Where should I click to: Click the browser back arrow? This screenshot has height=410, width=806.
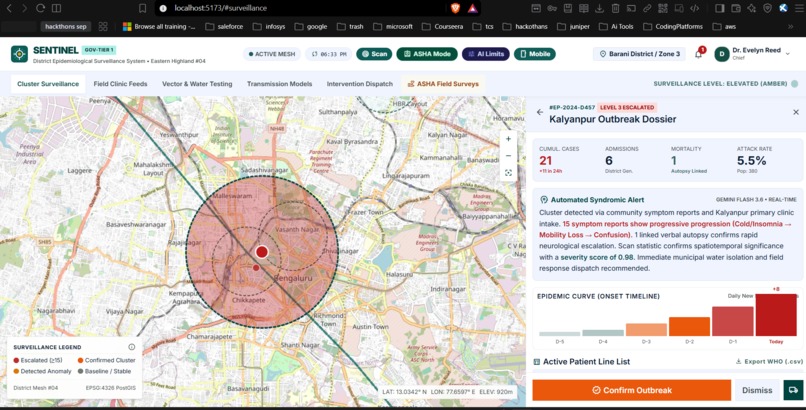click(x=9, y=8)
